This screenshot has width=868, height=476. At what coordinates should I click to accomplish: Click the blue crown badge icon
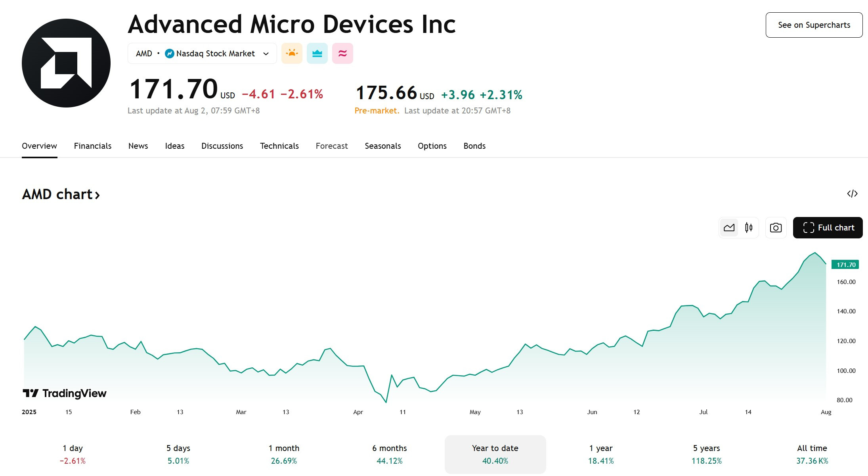[317, 53]
